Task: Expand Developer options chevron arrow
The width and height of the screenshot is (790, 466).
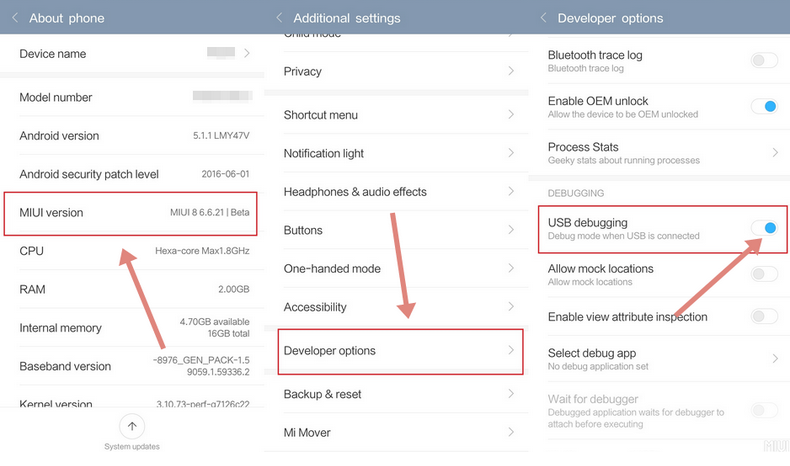Action: pos(510,350)
